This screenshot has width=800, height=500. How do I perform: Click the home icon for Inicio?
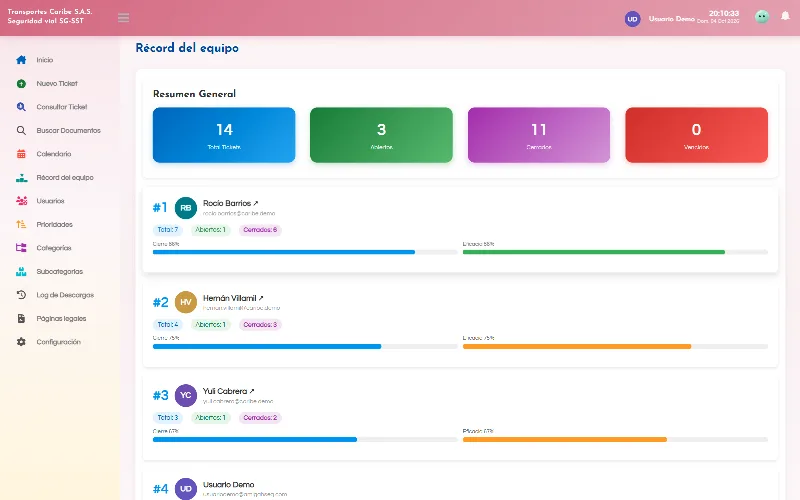point(21,60)
